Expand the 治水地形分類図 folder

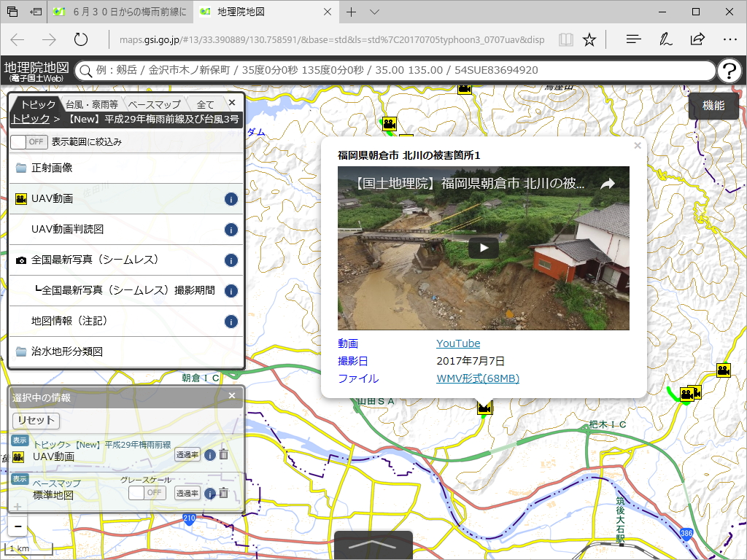pos(126,351)
